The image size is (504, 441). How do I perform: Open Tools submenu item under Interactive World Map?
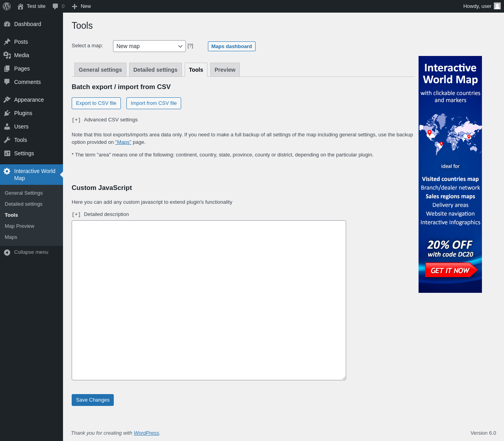(31, 215)
